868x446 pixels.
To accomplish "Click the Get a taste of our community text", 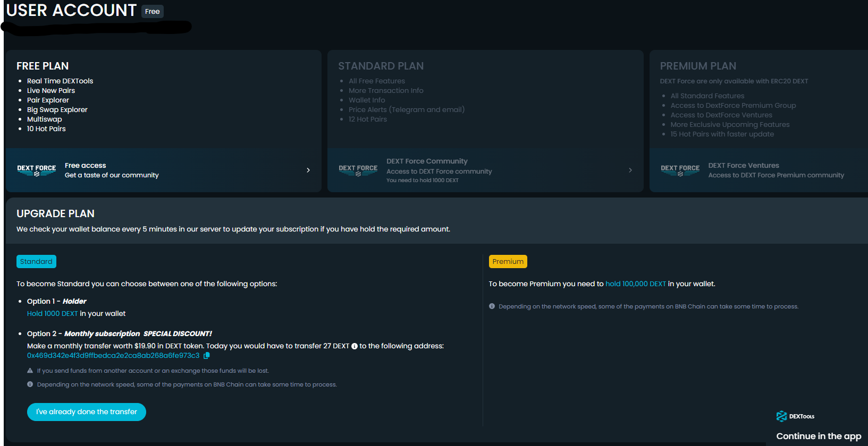I will [112, 175].
